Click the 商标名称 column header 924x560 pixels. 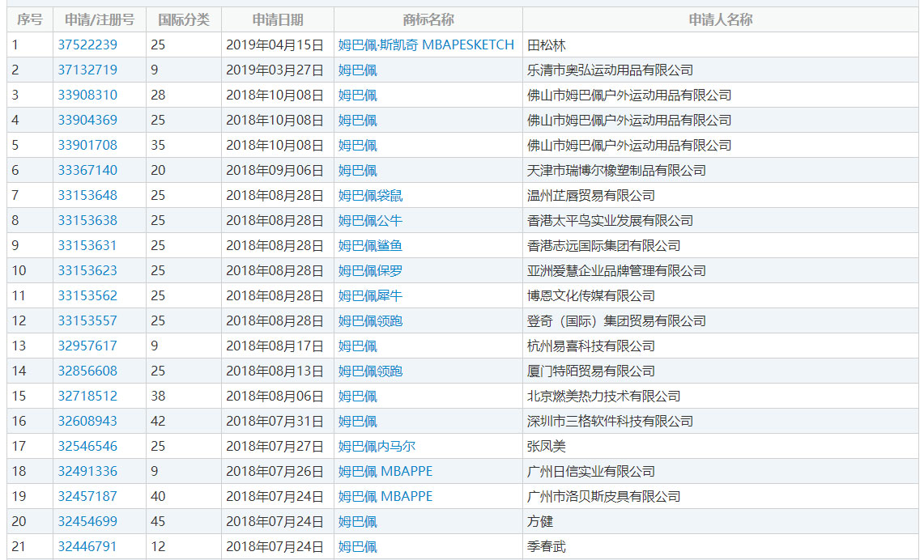click(x=428, y=20)
